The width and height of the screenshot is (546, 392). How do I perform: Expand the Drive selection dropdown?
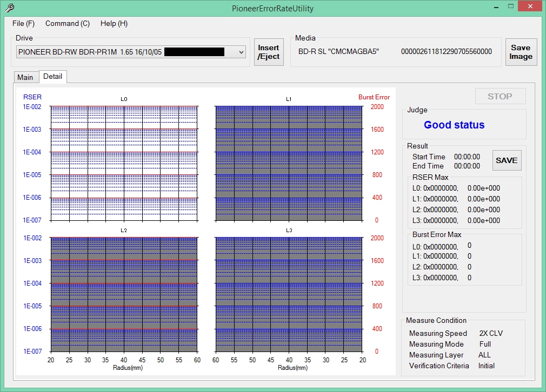point(241,52)
